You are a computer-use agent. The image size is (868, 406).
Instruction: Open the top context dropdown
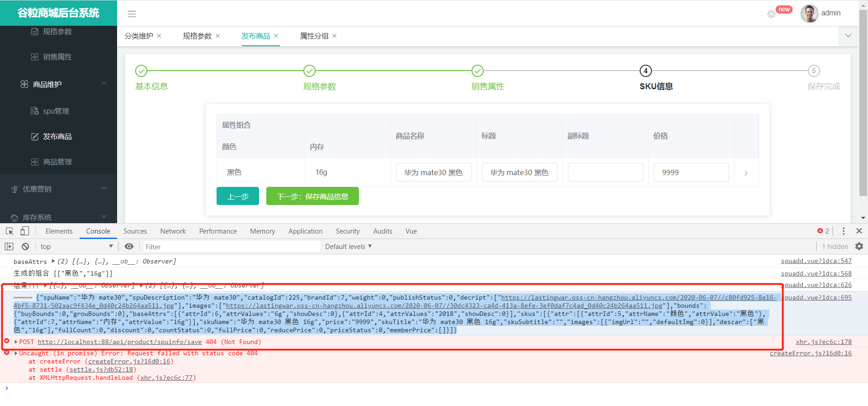[76, 247]
